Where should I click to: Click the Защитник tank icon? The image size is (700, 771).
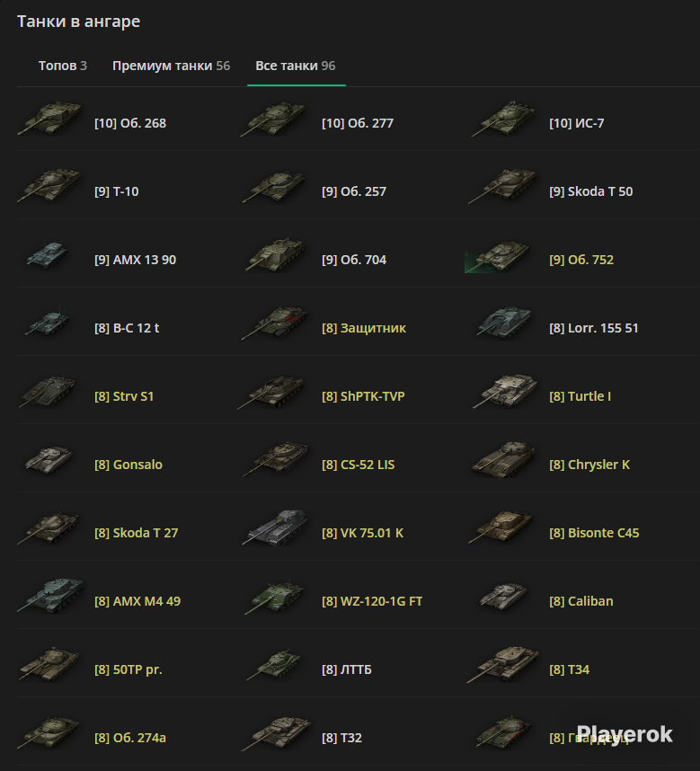point(275,323)
